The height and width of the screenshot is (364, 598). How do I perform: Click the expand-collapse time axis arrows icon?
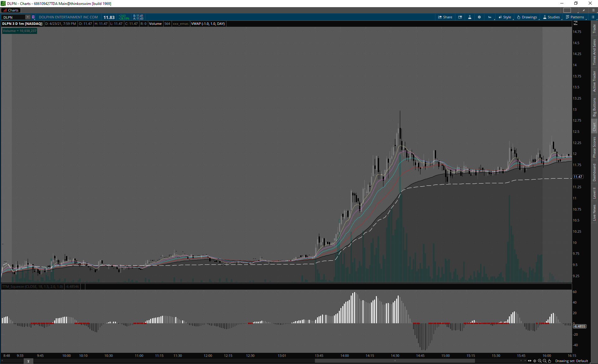pyautogui.click(x=529, y=361)
